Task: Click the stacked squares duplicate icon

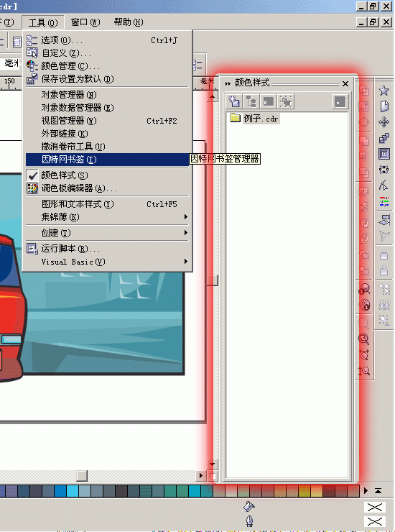Action: (384, 138)
